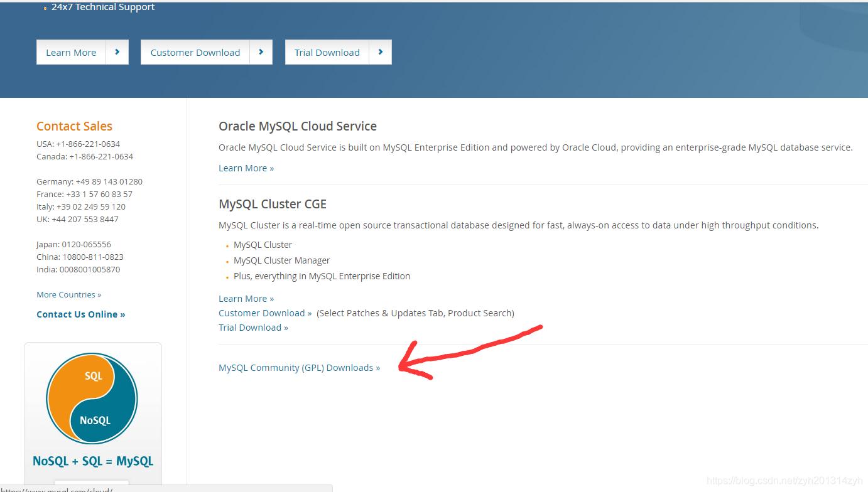Click the arrow icon beside Learn More
The height and width of the screenshot is (492, 868).
click(x=117, y=52)
